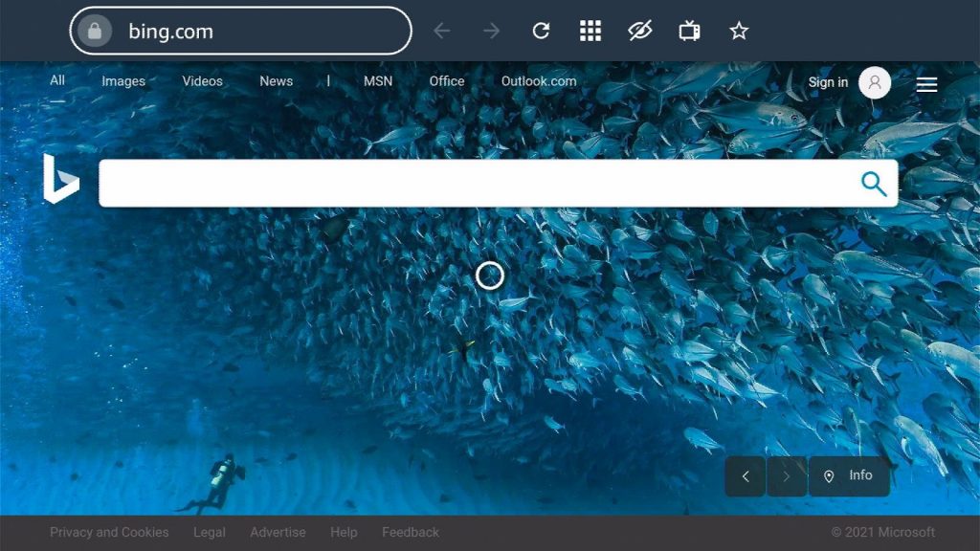Open the hamburger menu

926,84
